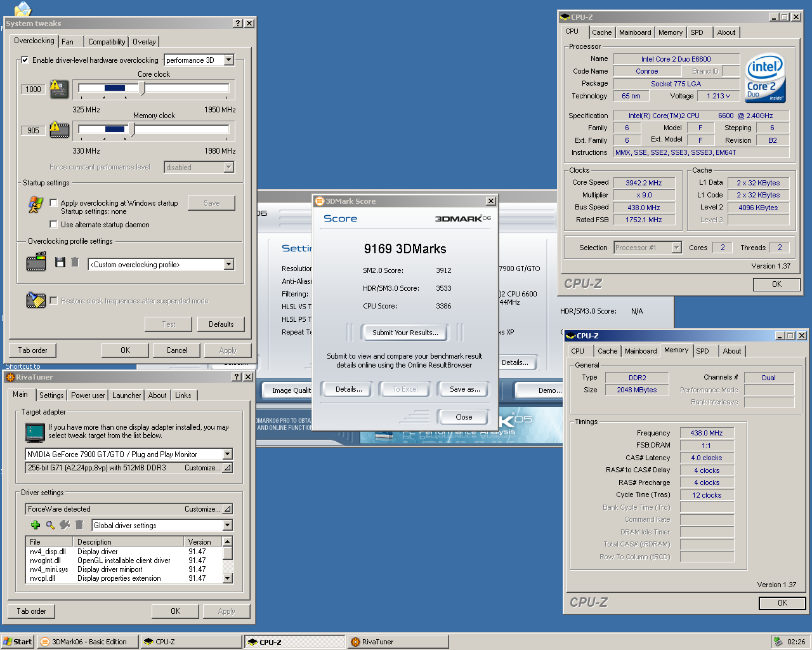Close the 3DMark Score dialog with Close button
This screenshot has width=812, height=650.
[x=464, y=417]
